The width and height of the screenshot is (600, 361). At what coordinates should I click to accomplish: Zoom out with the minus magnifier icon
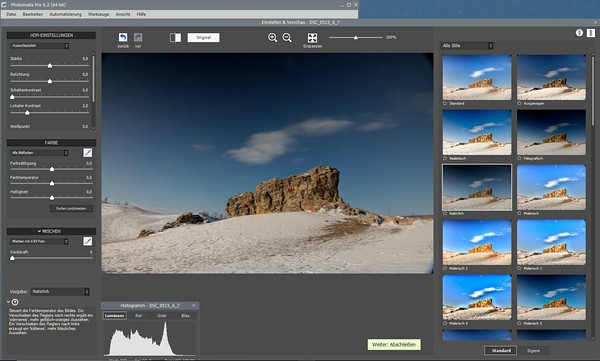pyautogui.click(x=287, y=38)
